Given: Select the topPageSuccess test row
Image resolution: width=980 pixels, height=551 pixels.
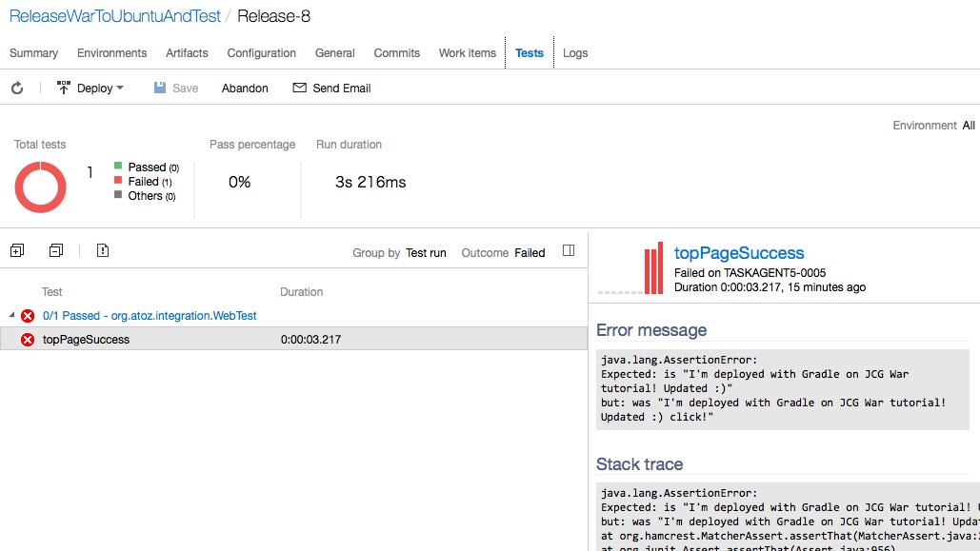Looking at the screenshot, I should click(293, 339).
